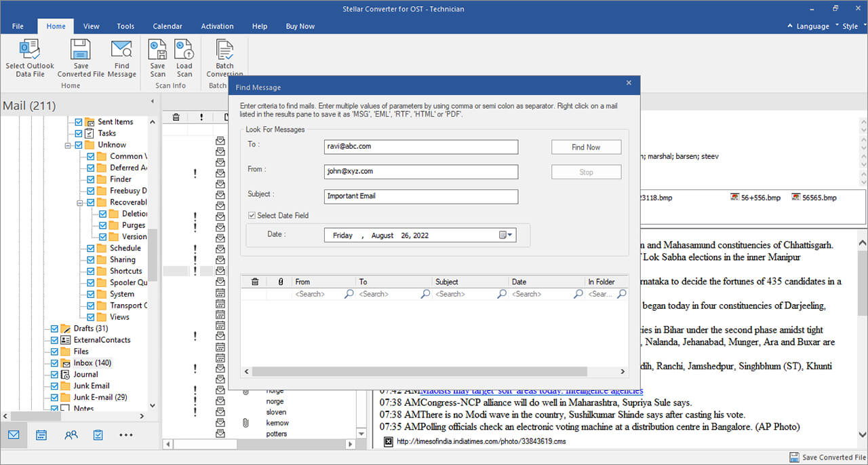
Task: Switch to Tools ribbon tab
Action: point(125,26)
